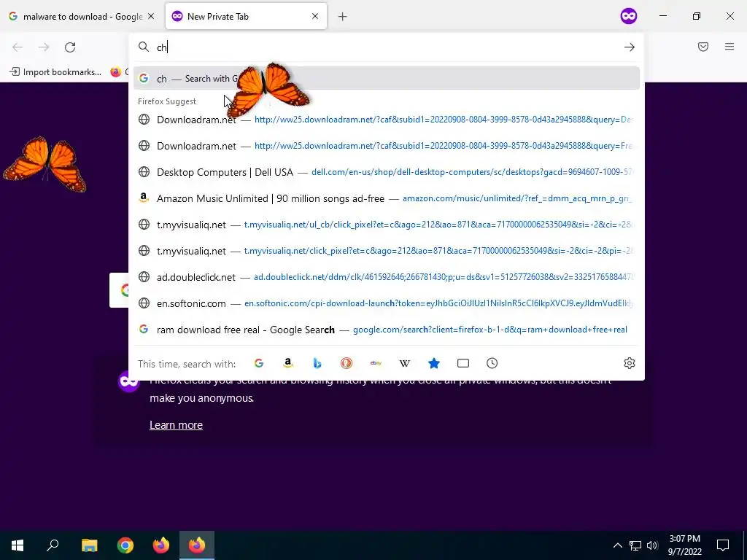Screen dimensions: 747x560
Task: Open en.softonic.com suggestion
Action: [x=387, y=303]
